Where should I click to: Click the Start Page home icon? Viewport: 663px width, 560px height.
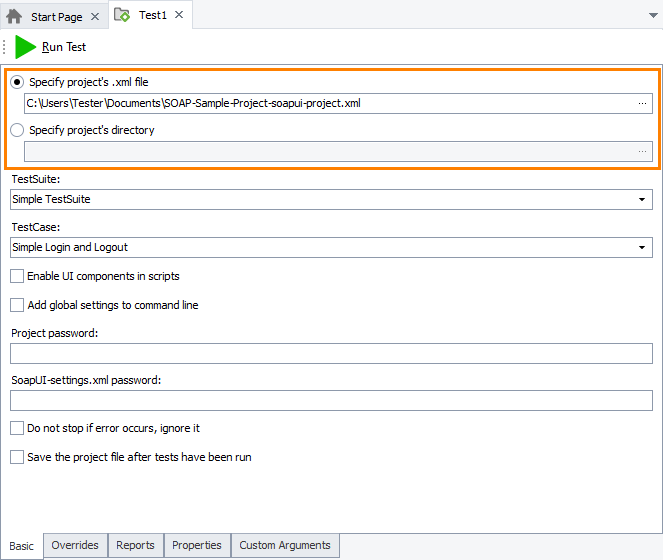tap(15, 16)
